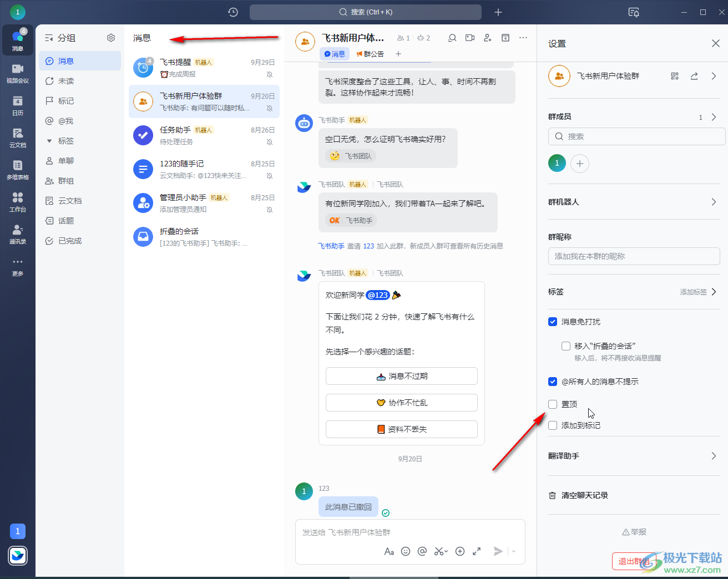Switch to 群公告 tab
The height and width of the screenshot is (579, 728).
[370, 54]
